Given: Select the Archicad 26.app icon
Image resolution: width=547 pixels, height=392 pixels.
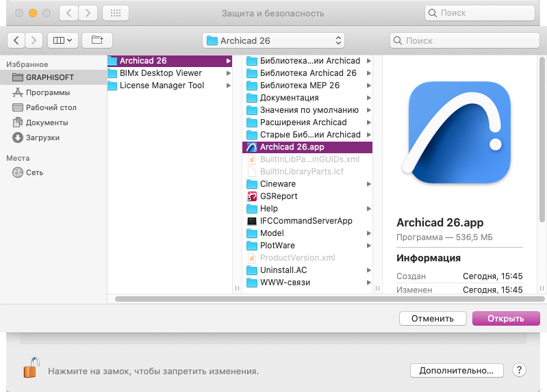Looking at the screenshot, I should click(251, 147).
